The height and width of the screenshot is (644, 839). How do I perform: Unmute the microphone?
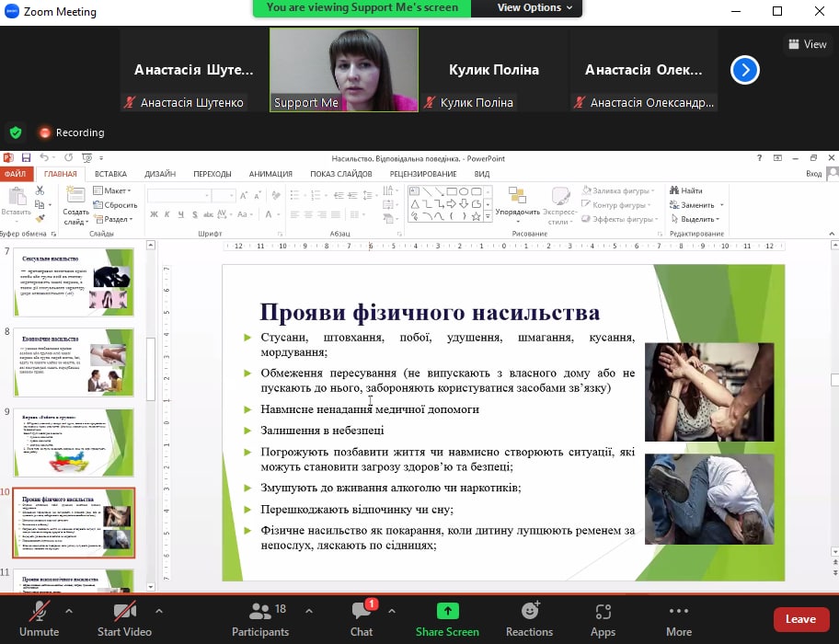point(39,612)
